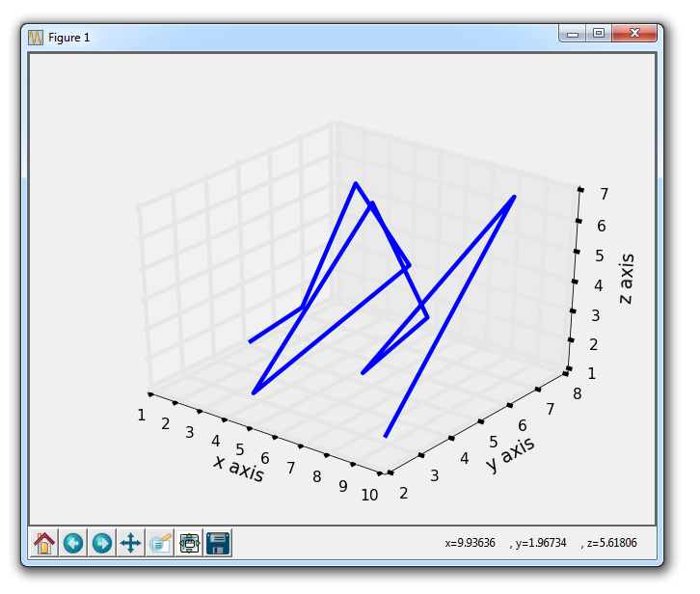Click tick label 8 on y axis
This screenshot has height=594, width=700.
(x=574, y=391)
